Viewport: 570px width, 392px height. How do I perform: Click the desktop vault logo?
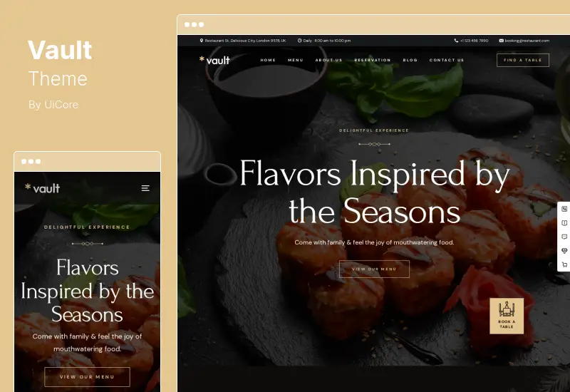tap(214, 60)
